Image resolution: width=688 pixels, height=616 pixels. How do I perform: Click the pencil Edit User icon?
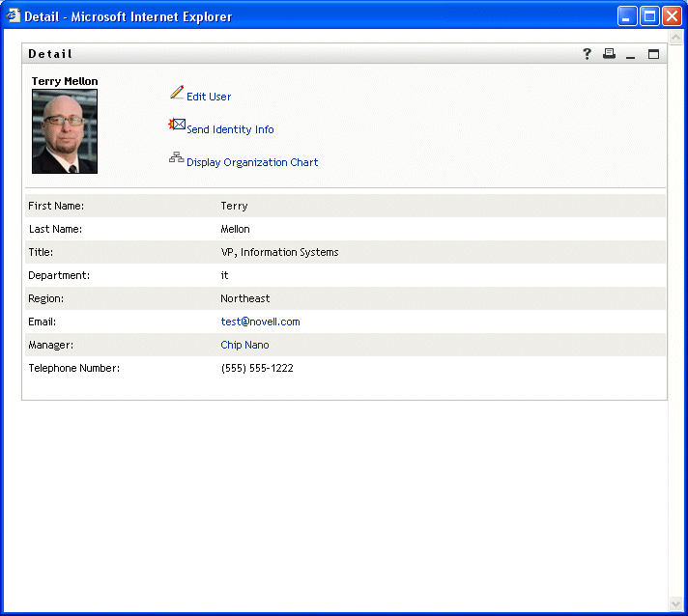pos(177,92)
